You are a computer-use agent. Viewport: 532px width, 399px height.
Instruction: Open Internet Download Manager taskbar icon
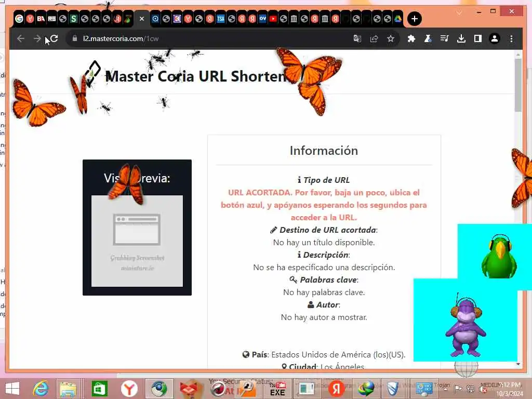pyautogui.click(x=366, y=389)
